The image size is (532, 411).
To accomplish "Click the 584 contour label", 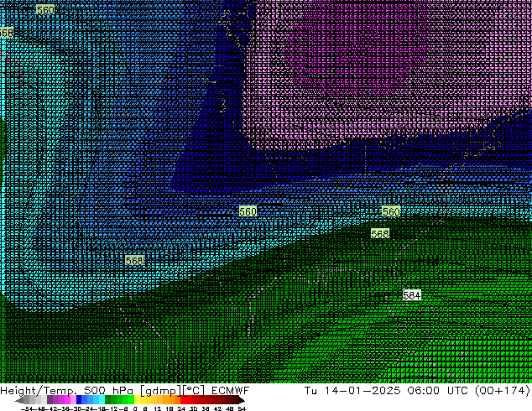I will 411,295.
